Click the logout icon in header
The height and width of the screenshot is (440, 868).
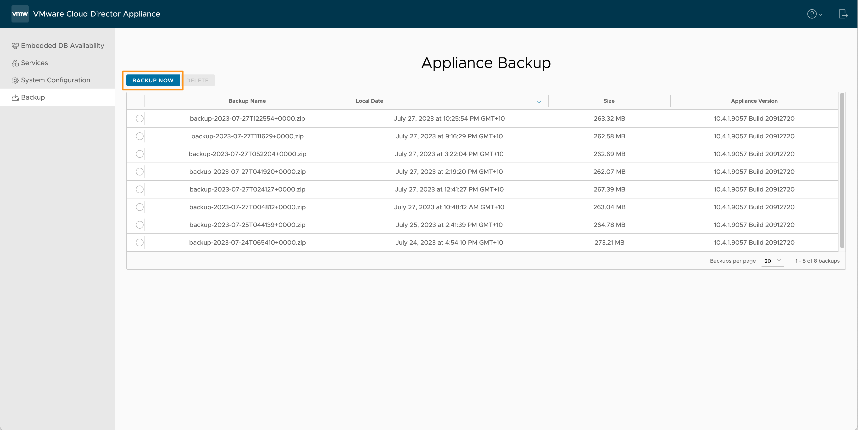tap(843, 14)
